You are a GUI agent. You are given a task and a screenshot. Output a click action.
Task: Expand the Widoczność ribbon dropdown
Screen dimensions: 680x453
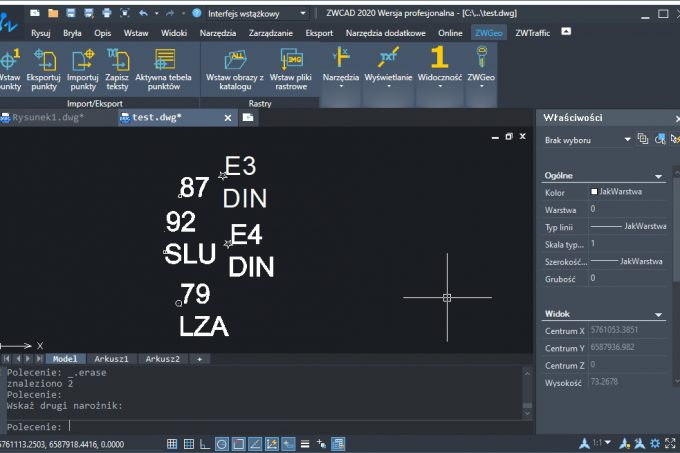[x=440, y=86]
